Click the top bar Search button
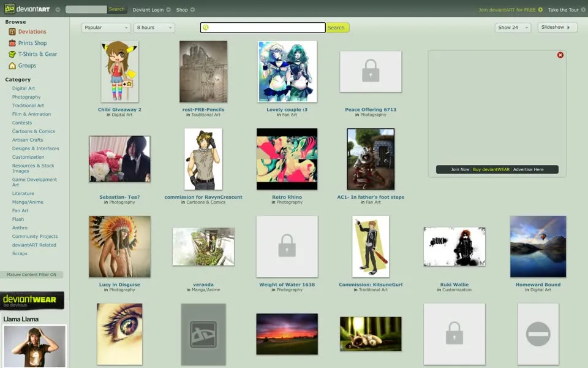The width and height of the screenshot is (588, 368). point(116,9)
